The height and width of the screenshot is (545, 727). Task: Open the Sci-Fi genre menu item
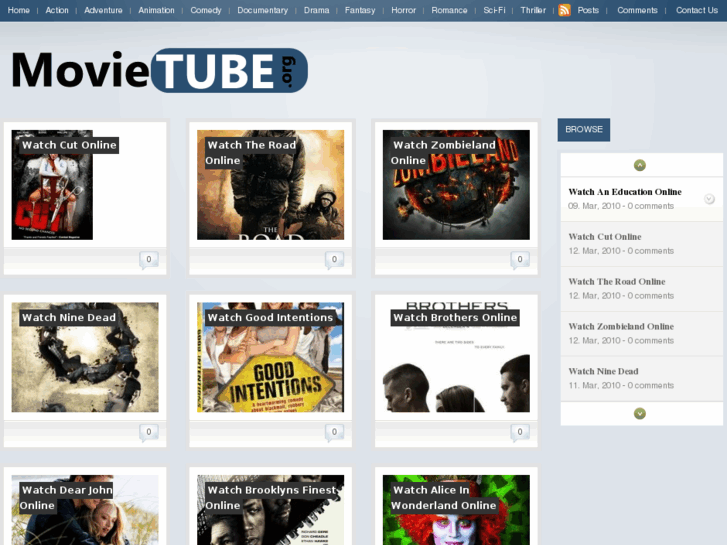pyautogui.click(x=494, y=10)
